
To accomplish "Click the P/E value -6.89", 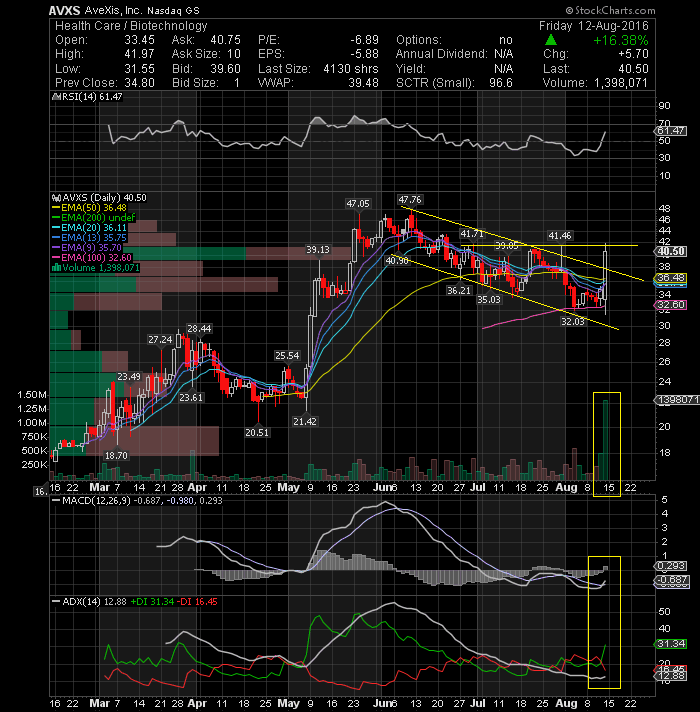I will click(x=364, y=40).
